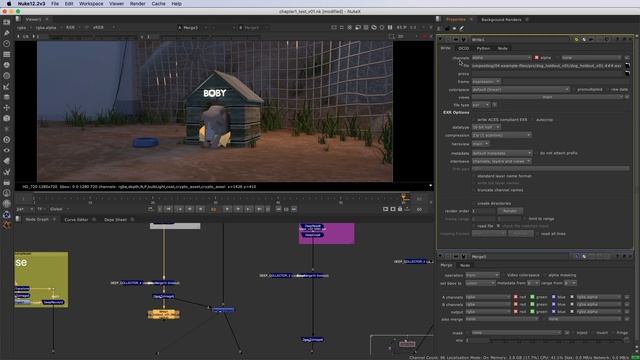Open the File menu
This screenshot has width=640, height=360.
pyautogui.click(x=55, y=4)
